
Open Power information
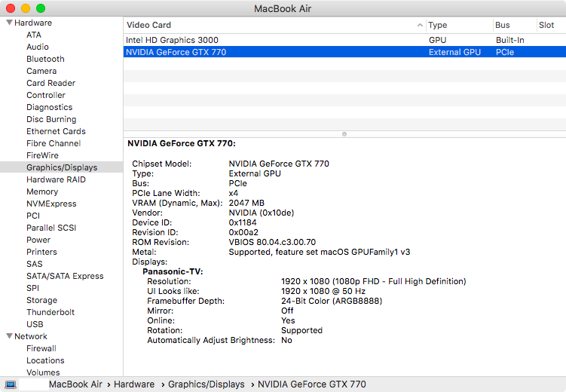tap(38, 240)
